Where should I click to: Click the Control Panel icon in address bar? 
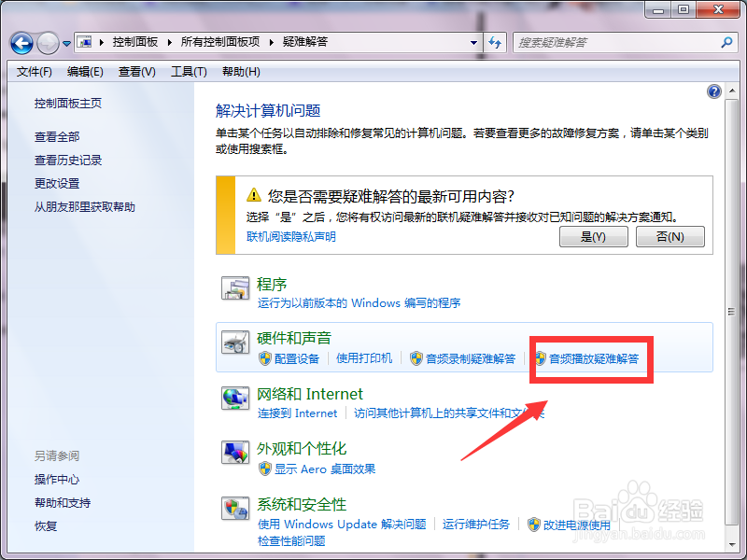pyautogui.click(x=85, y=42)
